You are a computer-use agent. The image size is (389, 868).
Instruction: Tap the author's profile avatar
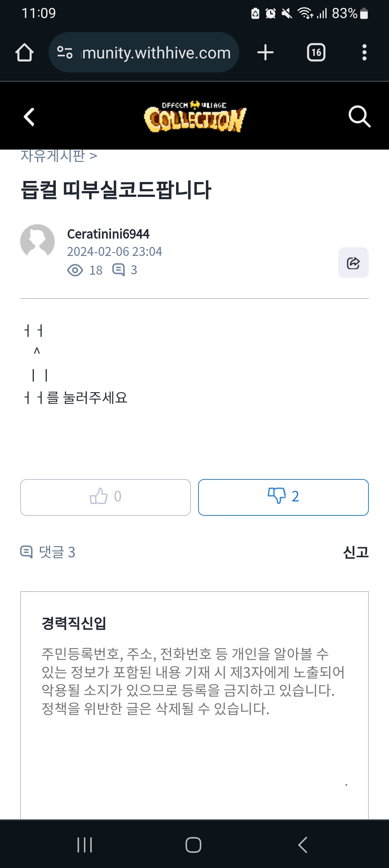[37, 241]
